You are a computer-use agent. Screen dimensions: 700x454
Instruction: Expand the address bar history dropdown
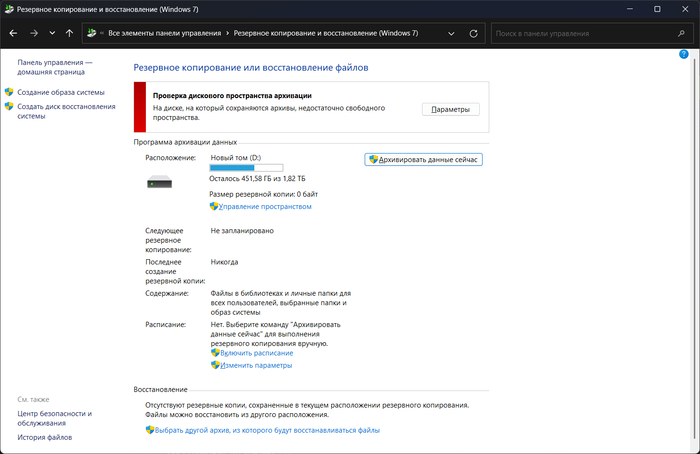click(x=451, y=33)
